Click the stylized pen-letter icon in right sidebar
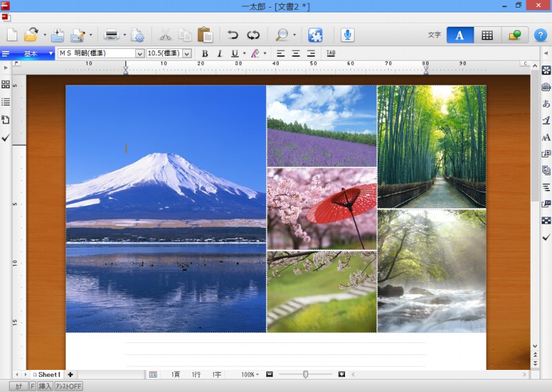 coord(546,121)
